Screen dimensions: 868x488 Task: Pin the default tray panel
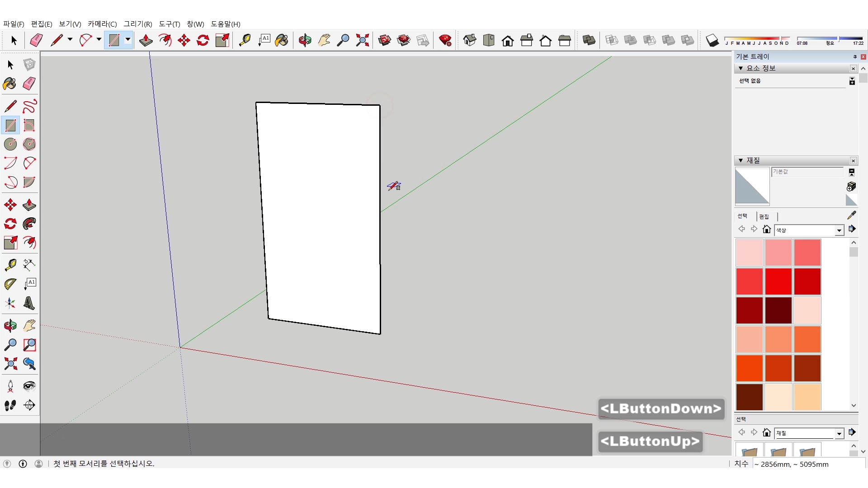pos(854,57)
